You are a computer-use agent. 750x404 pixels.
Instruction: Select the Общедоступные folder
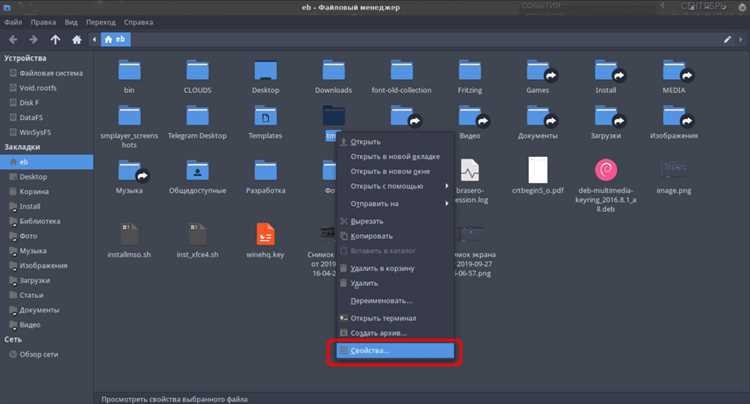click(x=198, y=177)
